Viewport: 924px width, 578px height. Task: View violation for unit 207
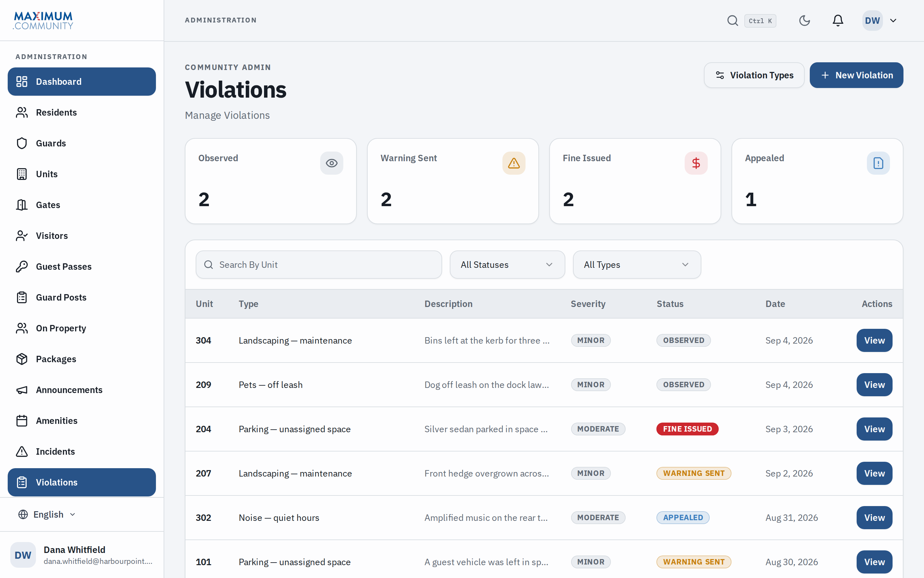click(874, 473)
